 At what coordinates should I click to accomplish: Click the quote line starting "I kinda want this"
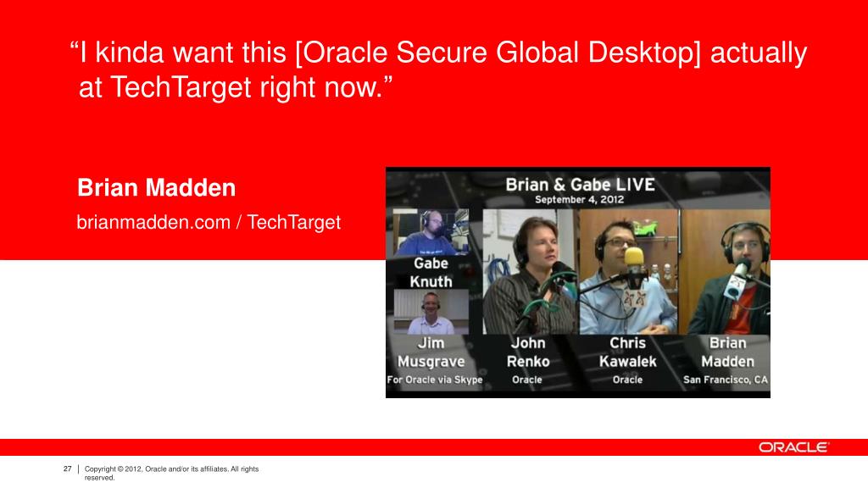point(438,53)
